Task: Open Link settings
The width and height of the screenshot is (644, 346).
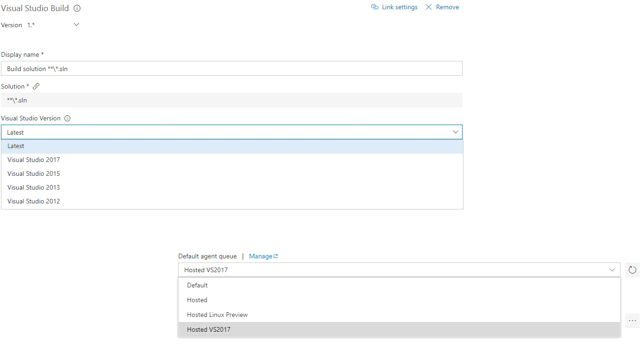Action: [x=400, y=7]
